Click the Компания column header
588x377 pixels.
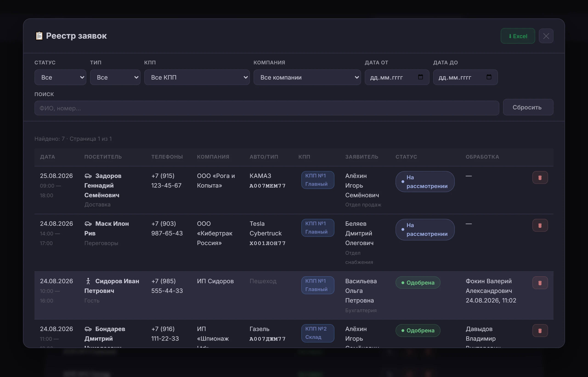[213, 157]
